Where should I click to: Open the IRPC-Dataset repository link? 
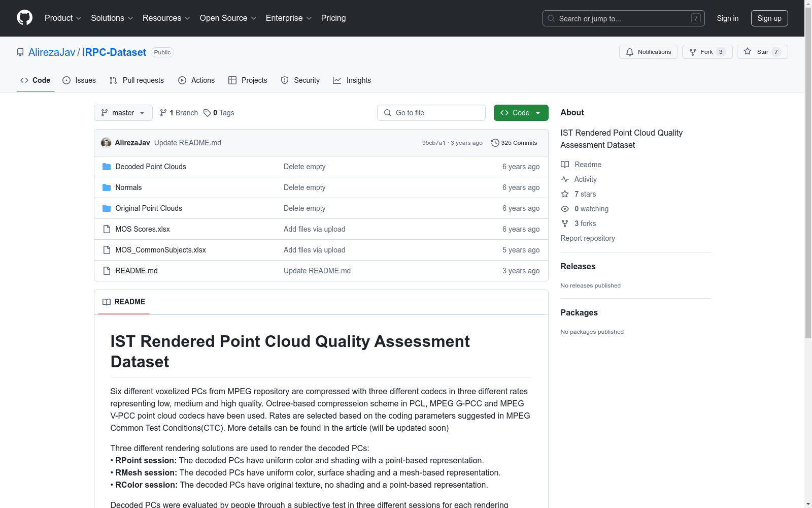click(114, 52)
